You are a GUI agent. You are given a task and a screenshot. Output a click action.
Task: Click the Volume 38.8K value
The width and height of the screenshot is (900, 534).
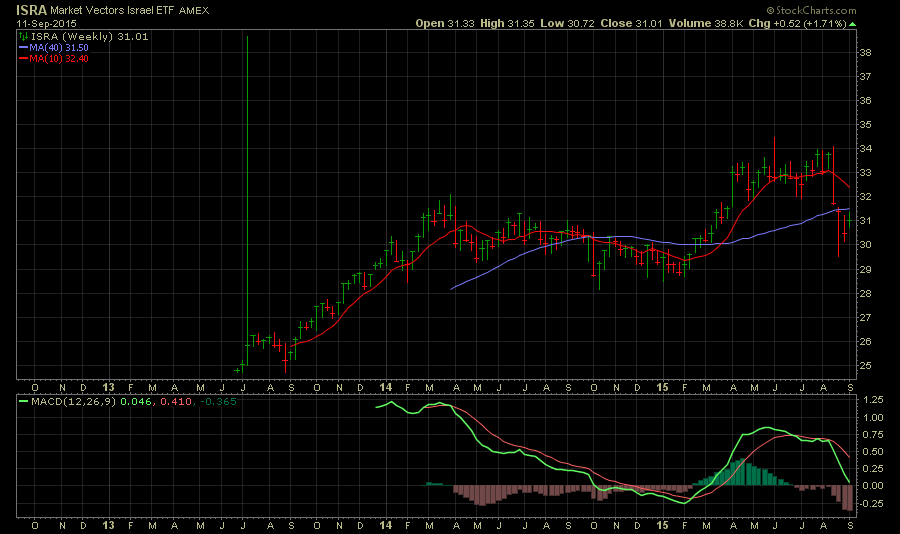click(705, 24)
